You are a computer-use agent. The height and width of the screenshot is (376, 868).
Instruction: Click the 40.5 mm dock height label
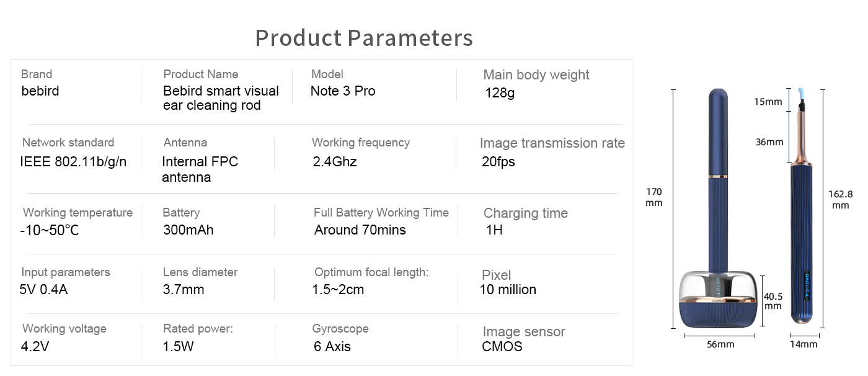(773, 301)
